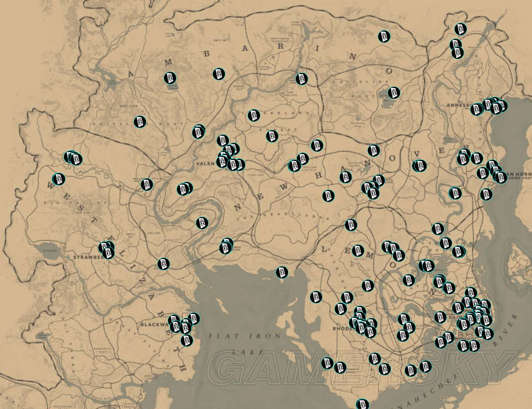532x409 pixels.
Task: Select the BIG VALLEY region label
Action: point(75,203)
